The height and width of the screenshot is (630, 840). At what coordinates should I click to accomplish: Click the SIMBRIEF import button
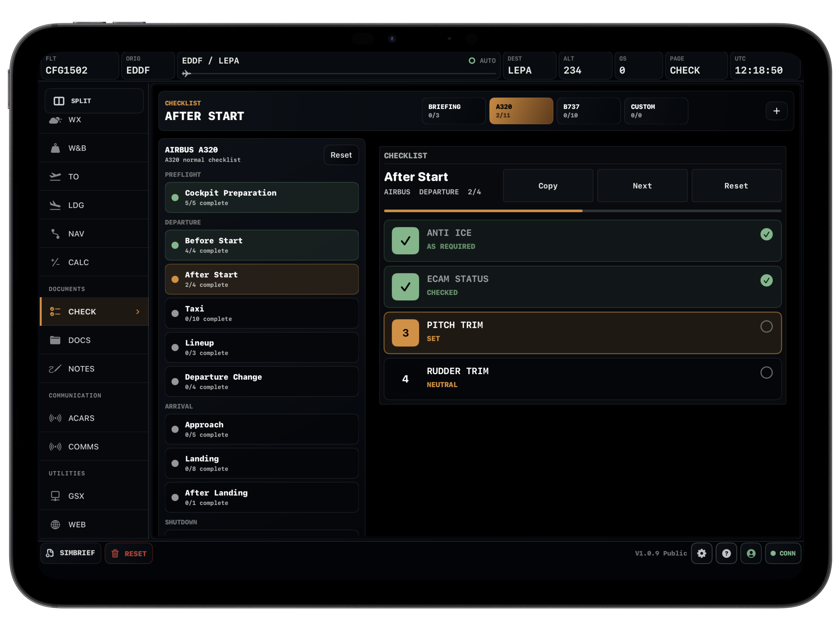(x=71, y=553)
